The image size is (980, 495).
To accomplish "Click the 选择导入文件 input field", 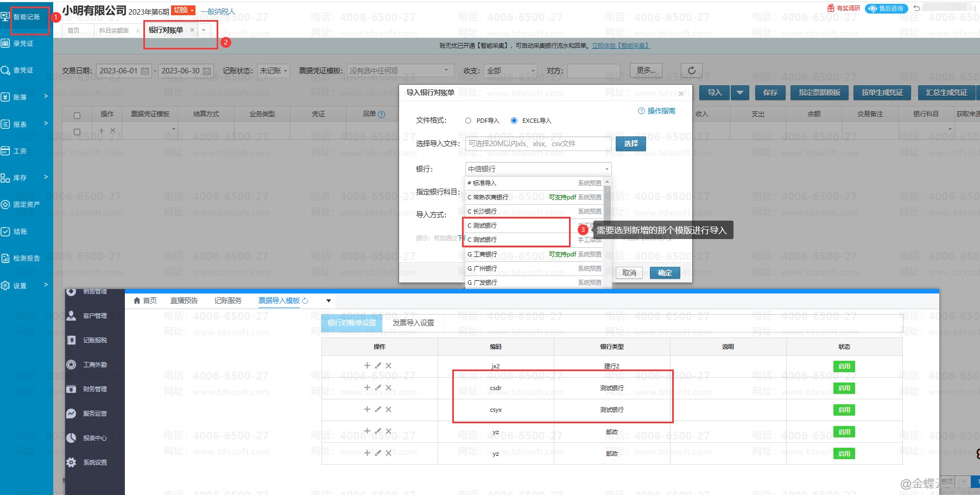I will click(x=538, y=143).
